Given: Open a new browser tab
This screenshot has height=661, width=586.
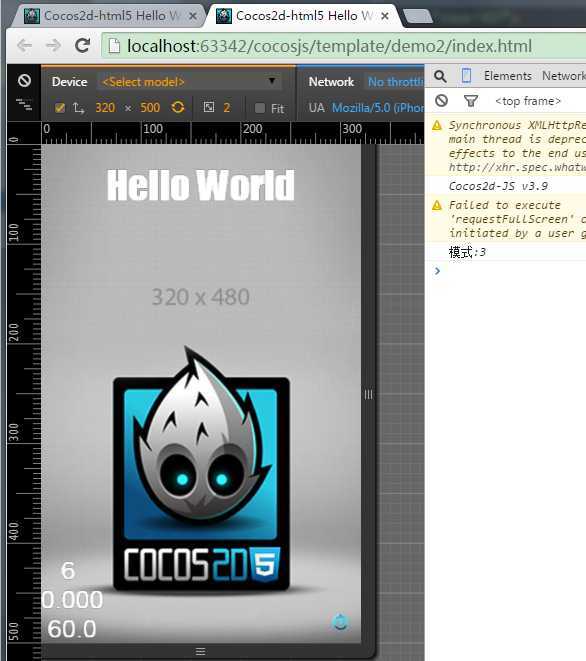Looking at the screenshot, I should click(x=417, y=16).
